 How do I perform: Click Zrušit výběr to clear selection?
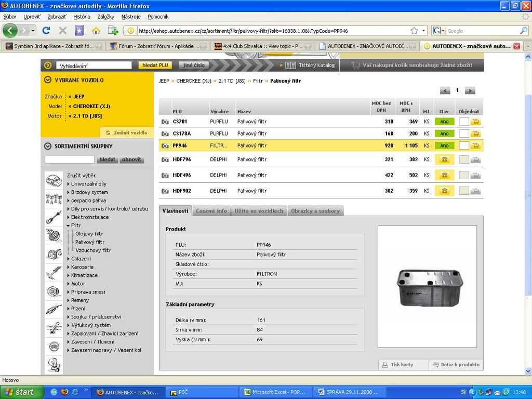[81, 176]
